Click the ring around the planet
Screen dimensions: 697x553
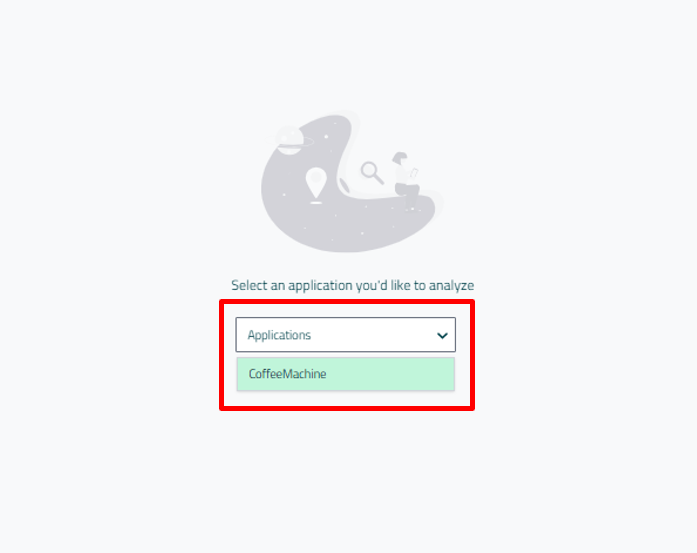290,142
